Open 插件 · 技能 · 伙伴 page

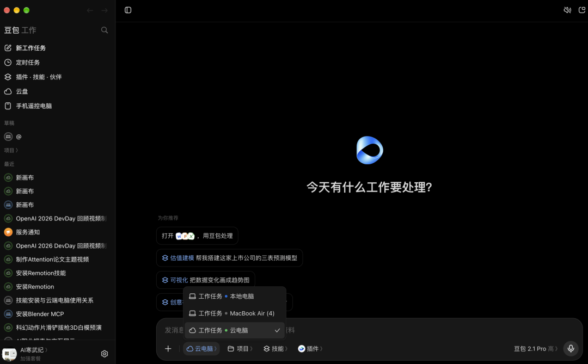point(57,77)
